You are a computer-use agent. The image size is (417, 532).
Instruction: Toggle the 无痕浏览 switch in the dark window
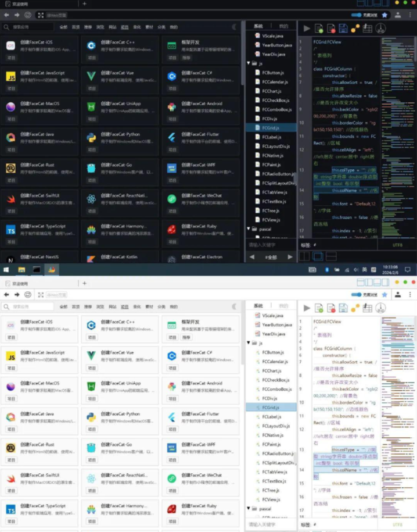click(x=356, y=15)
